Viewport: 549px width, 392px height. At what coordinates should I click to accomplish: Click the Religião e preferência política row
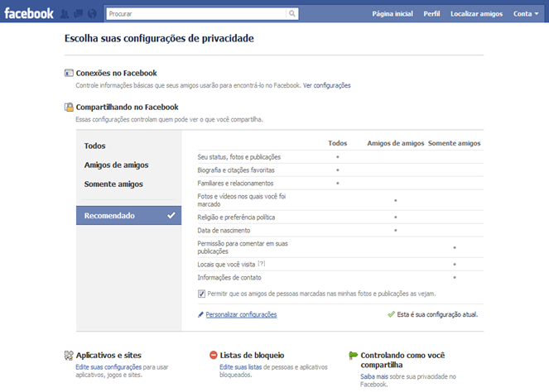[x=340, y=218]
